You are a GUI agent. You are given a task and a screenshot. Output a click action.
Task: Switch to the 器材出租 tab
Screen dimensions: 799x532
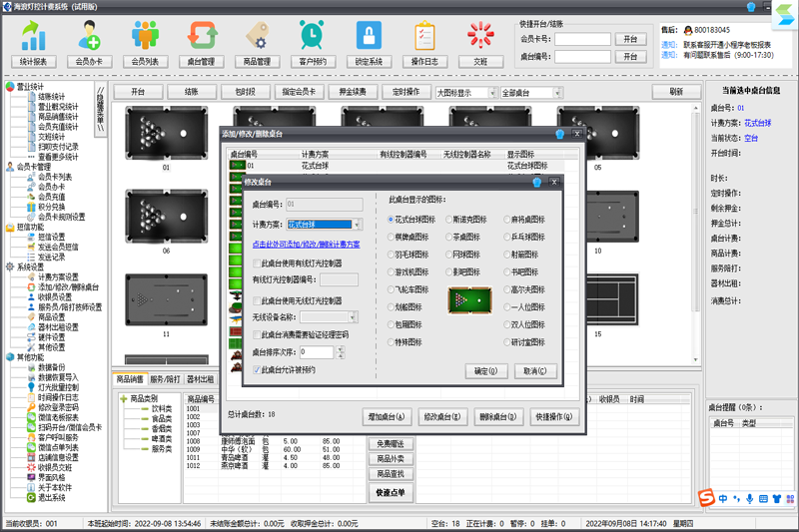201,379
